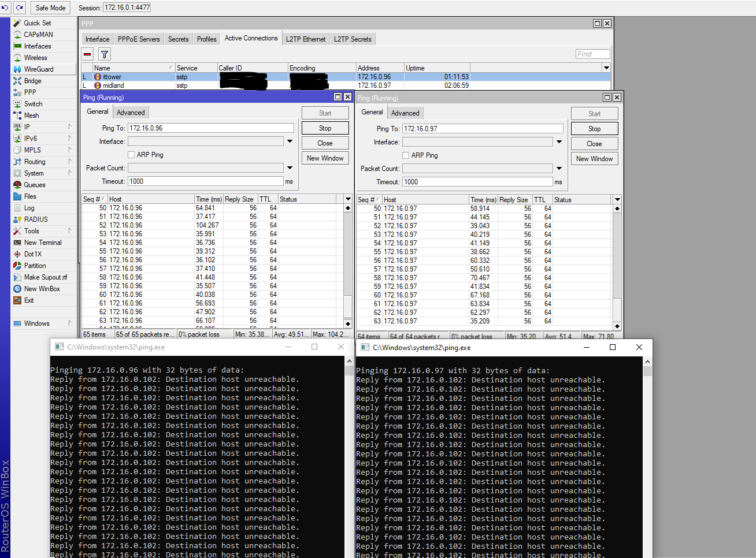Screen dimensions: 756x558
Task: Sort by Time (ms) column in left Ping window
Action: (209, 199)
